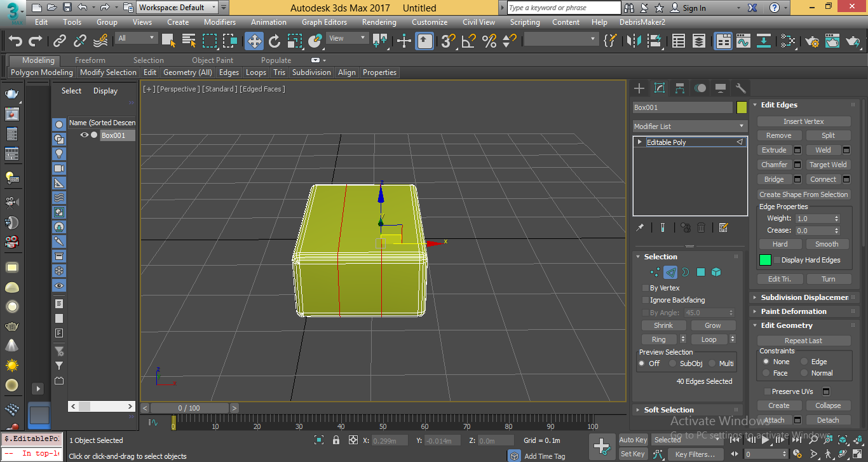The width and height of the screenshot is (868, 462).
Task: Click the Box001 object color swatch
Action: (742, 107)
